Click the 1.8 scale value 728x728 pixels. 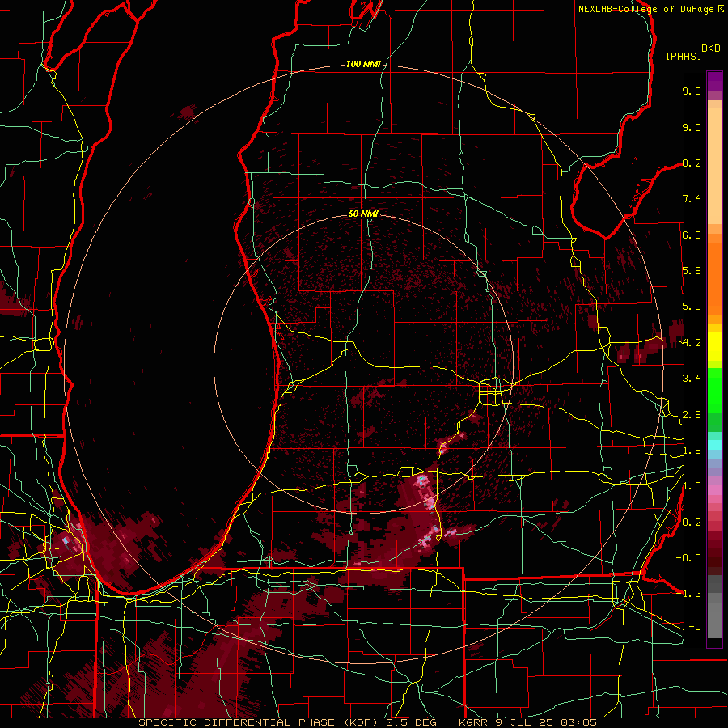[692, 451]
